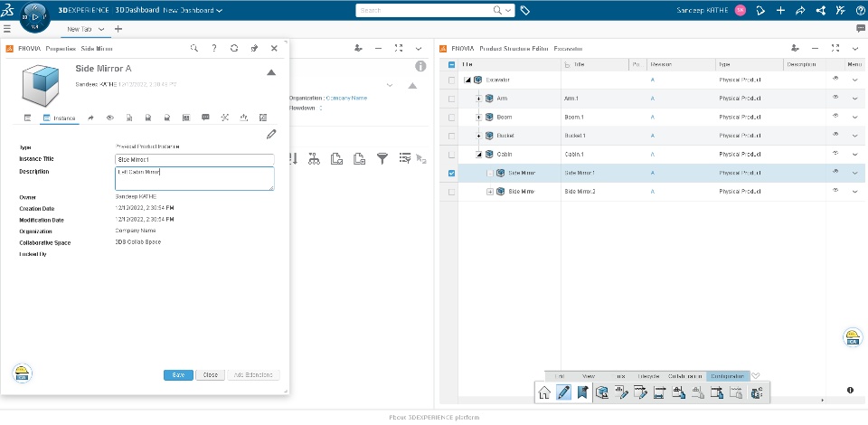Check the checkbox for the Cabin row
This screenshot has width=868, height=425.
click(x=451, y=155)
